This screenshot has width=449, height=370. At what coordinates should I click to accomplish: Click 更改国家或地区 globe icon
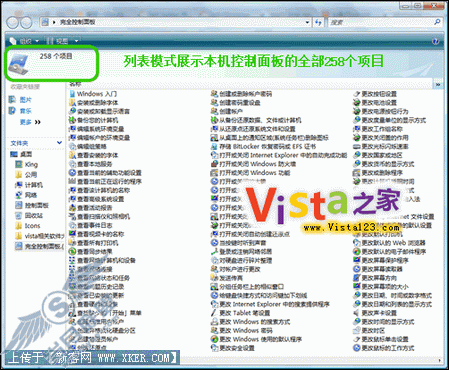357,155
